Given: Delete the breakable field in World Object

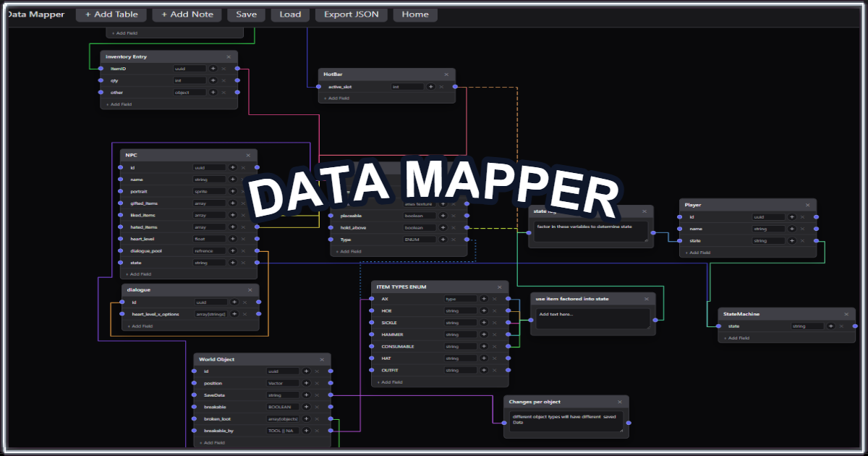Looking at the screenshot, I should [317, 407].
